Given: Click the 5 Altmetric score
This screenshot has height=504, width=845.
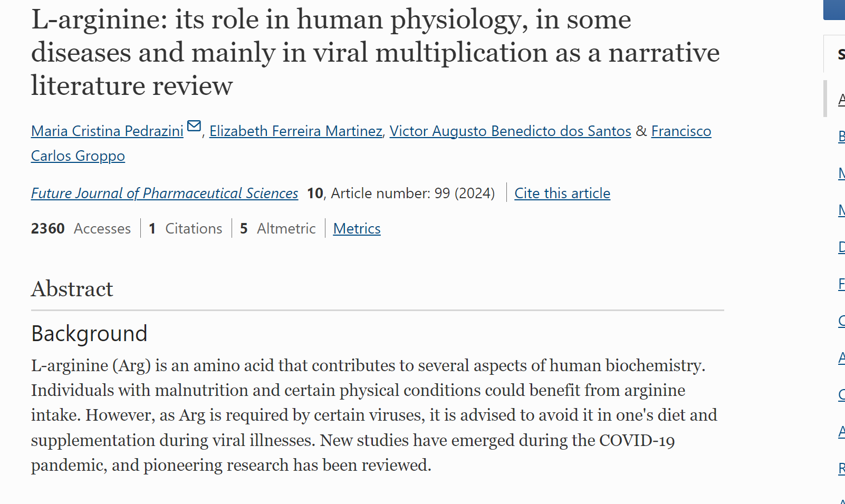Looking at the screenshot, I should coord(278,229).
